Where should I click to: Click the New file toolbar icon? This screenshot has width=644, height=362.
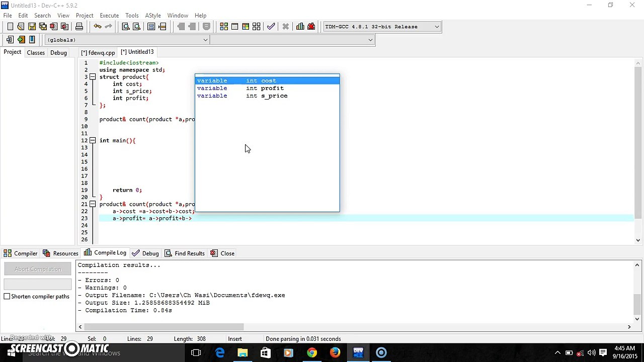tap(10, 27)
